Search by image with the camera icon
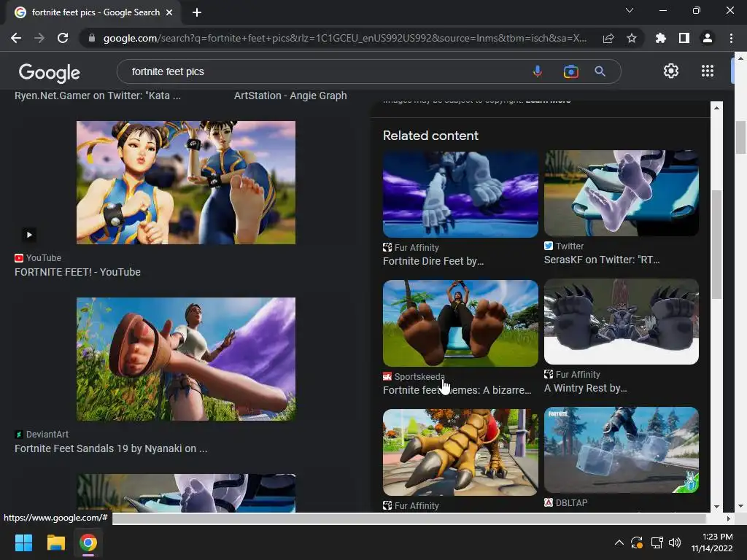 (x=570, y=71)
